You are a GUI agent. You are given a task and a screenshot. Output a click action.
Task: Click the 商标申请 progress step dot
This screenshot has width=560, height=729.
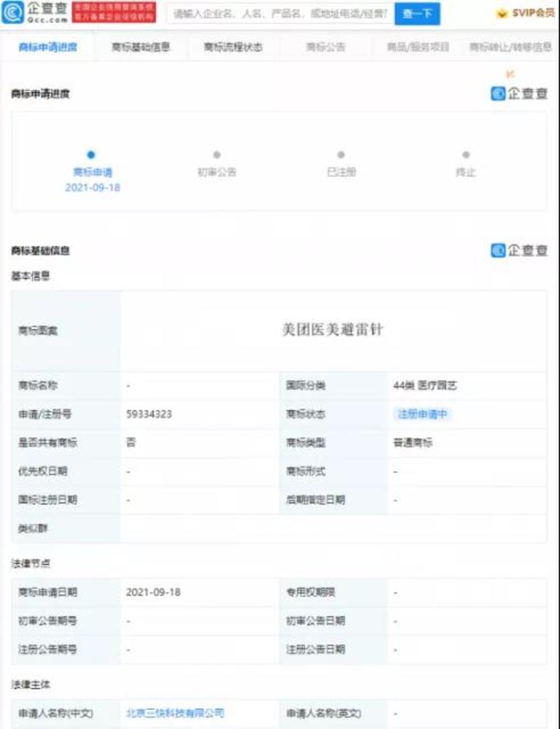click(x=91, y=155)
